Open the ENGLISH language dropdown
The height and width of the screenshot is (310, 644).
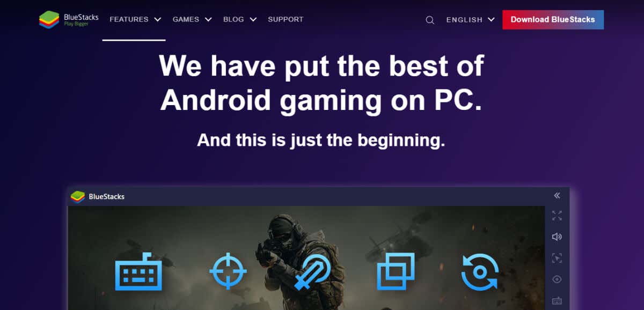[x=471, y=20]
